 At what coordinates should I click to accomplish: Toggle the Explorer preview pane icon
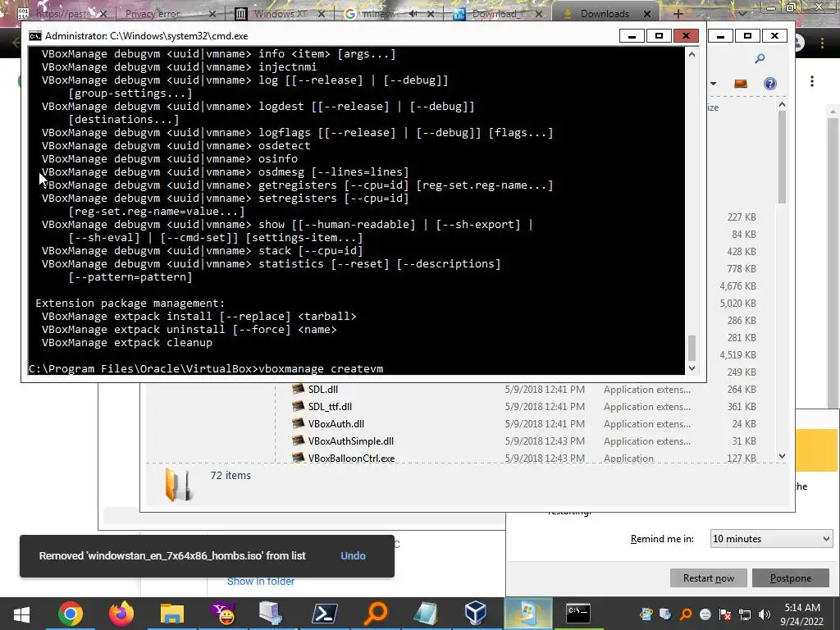coord(741,84)
